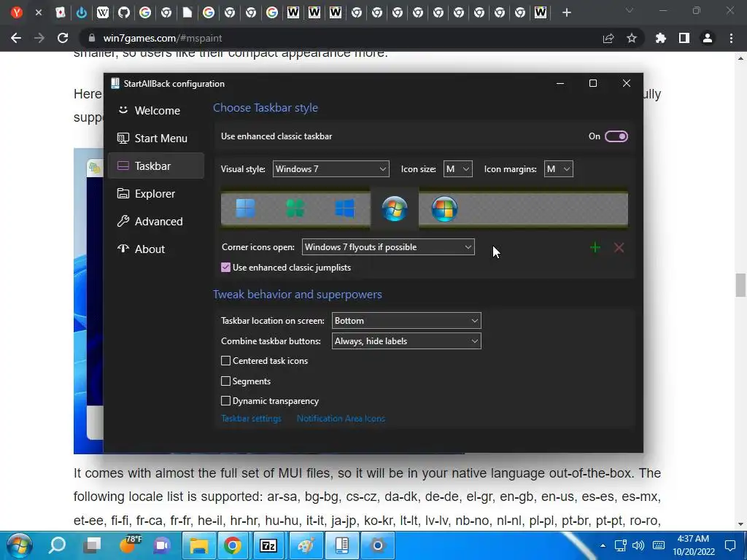Select the Windows 10 flat logo orb
Image resolution: width=747 pixels, height=560 pixels.
pyautogui.click(x=344, y=209)
